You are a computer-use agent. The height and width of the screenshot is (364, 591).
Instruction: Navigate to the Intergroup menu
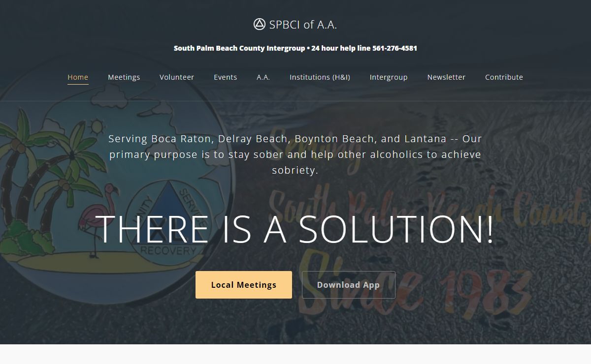click(389, 77)
